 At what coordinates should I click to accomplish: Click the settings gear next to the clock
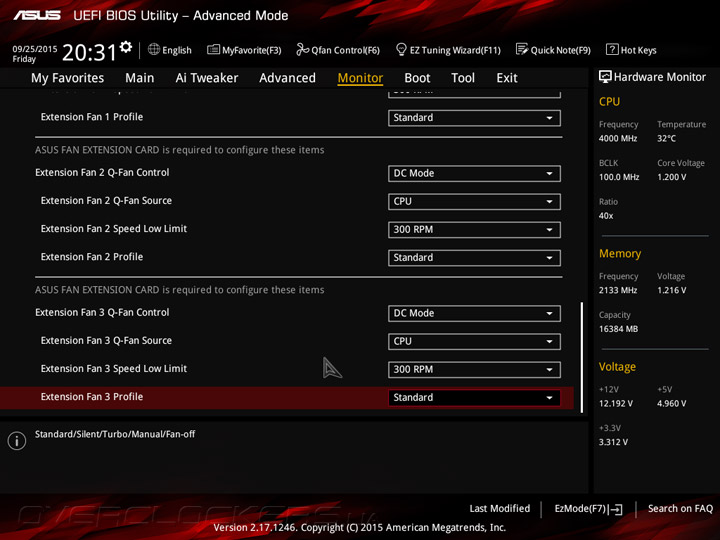pyautogui.click(x=126, y=47)
